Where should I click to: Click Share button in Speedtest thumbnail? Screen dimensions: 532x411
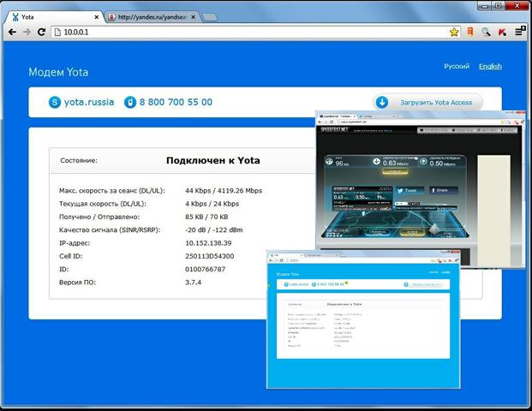pyautogui.click(x=444, y=190)
